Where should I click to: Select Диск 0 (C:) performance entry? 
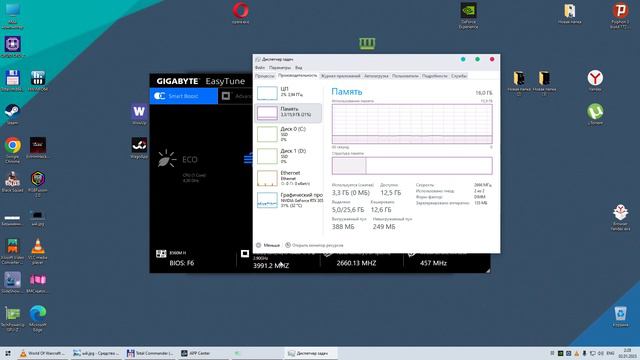coord(288,134)
